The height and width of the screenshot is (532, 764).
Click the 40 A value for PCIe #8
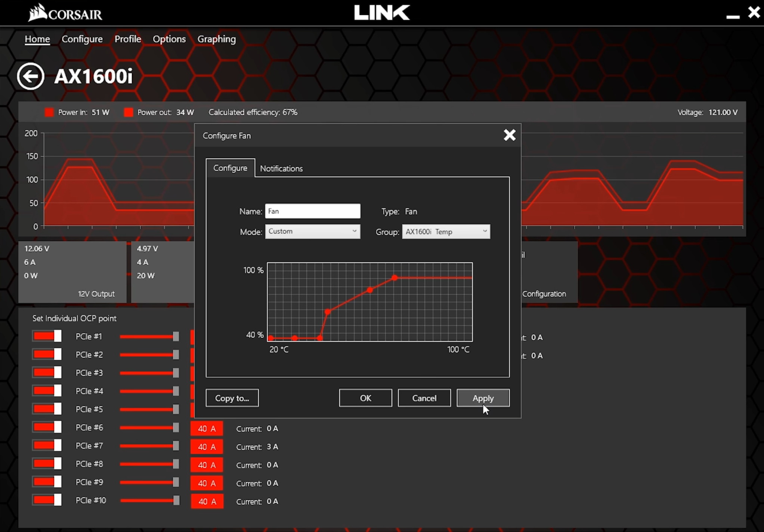point(207,465)
